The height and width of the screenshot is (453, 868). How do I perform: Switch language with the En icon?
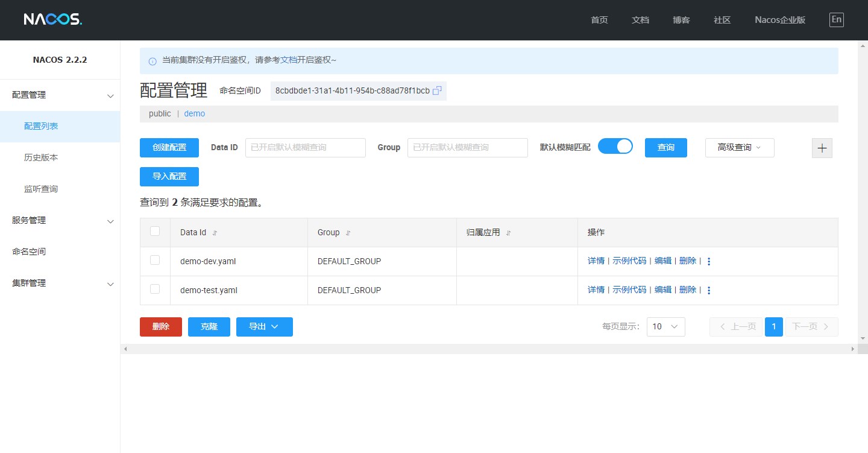(836, 19)
